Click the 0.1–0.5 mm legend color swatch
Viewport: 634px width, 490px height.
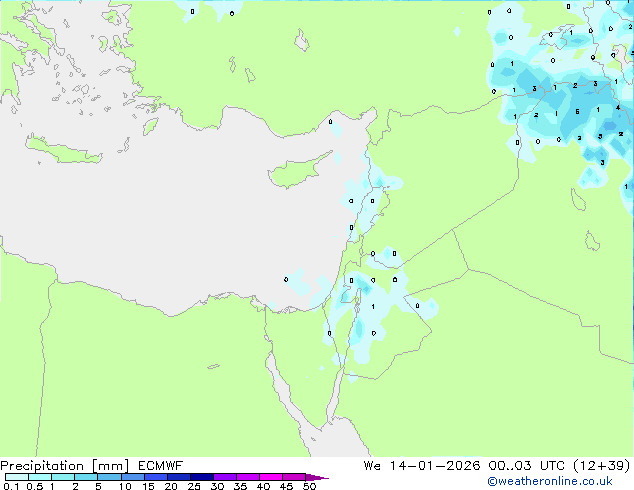tap(17, 477)
